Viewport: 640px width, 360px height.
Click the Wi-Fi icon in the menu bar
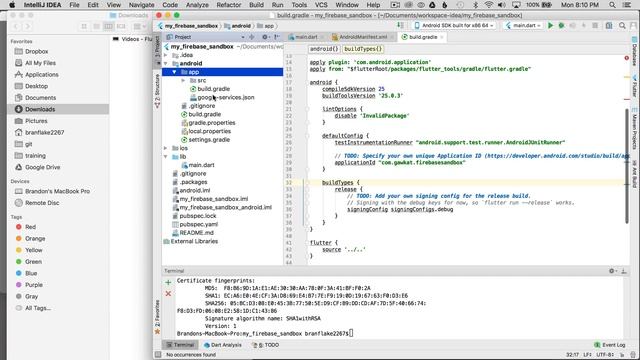click(488, 5)
